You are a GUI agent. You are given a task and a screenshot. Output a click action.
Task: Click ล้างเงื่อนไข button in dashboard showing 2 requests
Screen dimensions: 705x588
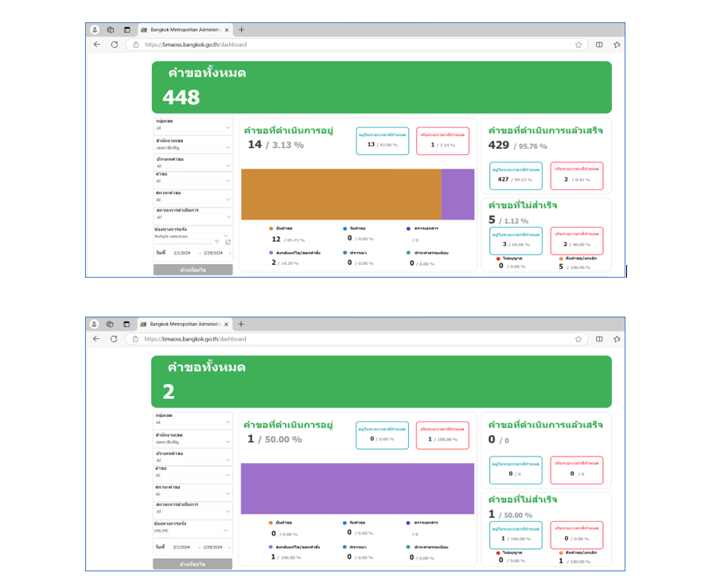click(x=193, y=564)
